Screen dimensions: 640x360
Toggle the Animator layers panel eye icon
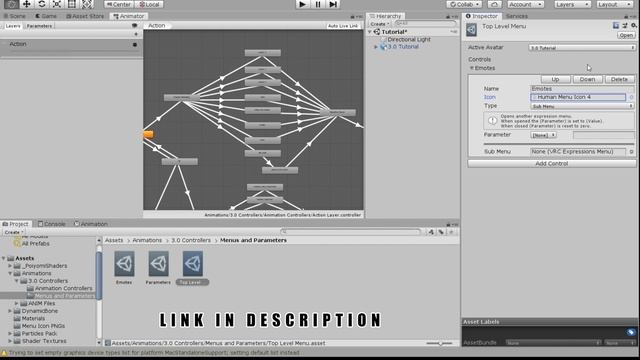134,26
